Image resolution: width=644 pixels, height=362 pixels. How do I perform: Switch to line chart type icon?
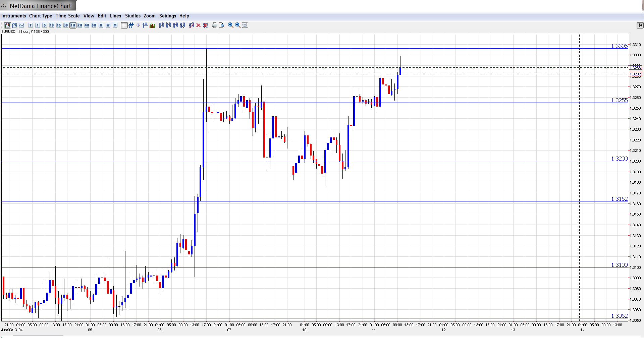21,25
